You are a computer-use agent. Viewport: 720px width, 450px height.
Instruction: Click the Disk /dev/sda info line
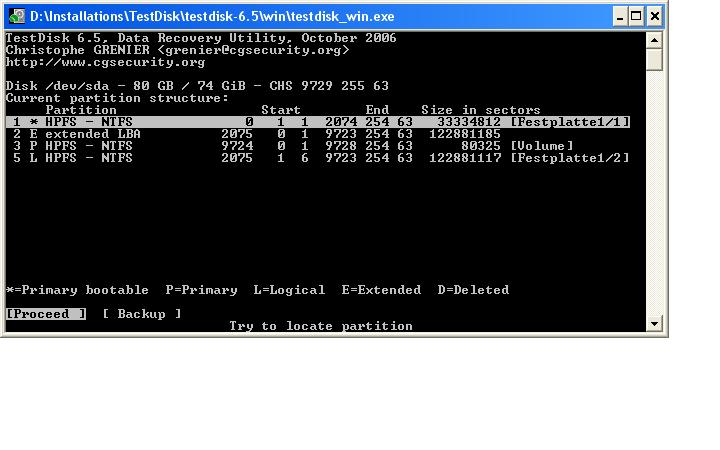[x=197, y=86]
